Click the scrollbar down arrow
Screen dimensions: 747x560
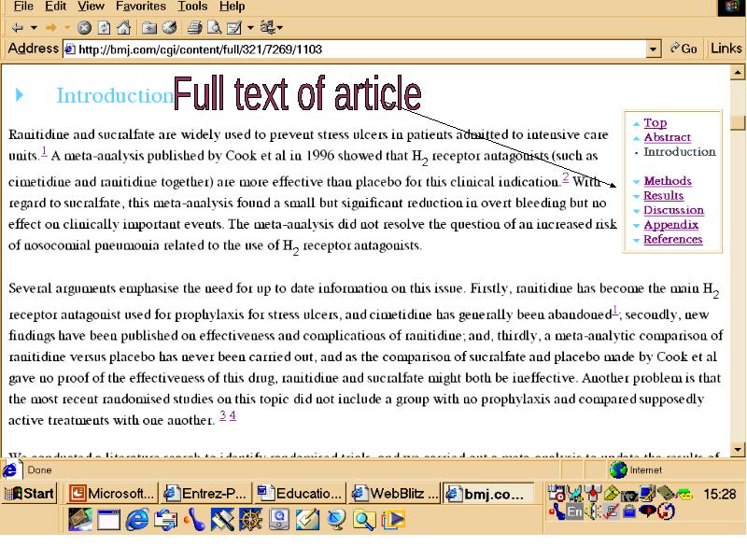[737, 449]
